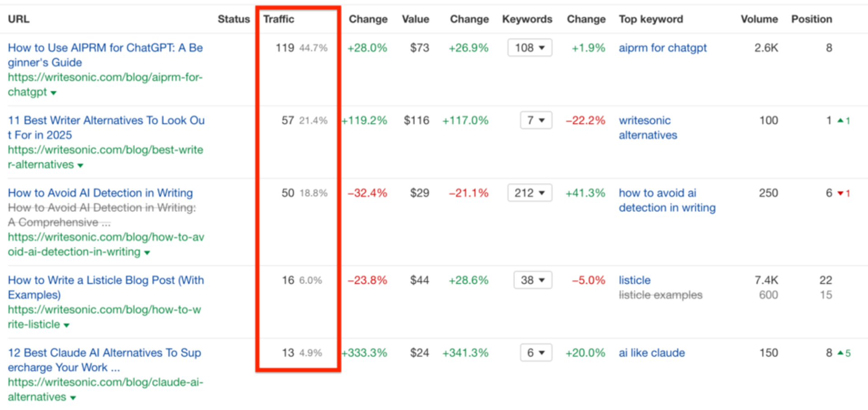Open '12 Best Claude AI Alternatives' title link
The height and width of the screenshot is (410, 868).
pos(104,360)
